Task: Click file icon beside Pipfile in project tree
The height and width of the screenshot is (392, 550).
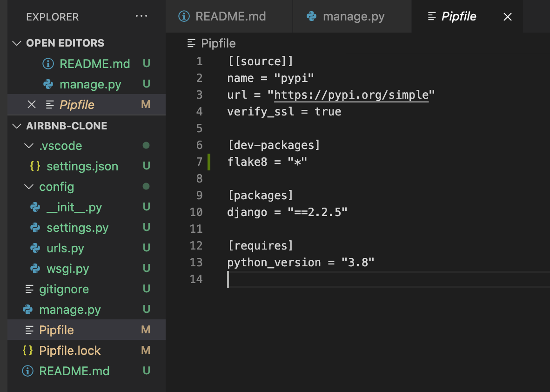Action: coord(29,330)
